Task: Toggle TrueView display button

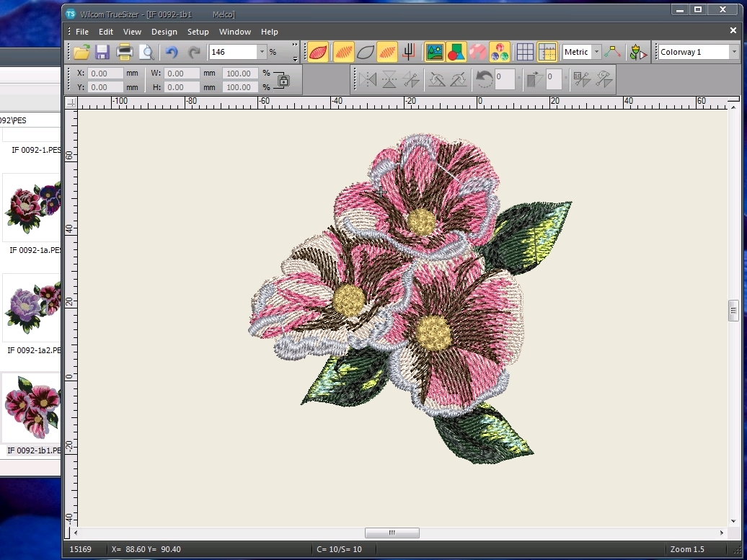Action: point(318,52)
